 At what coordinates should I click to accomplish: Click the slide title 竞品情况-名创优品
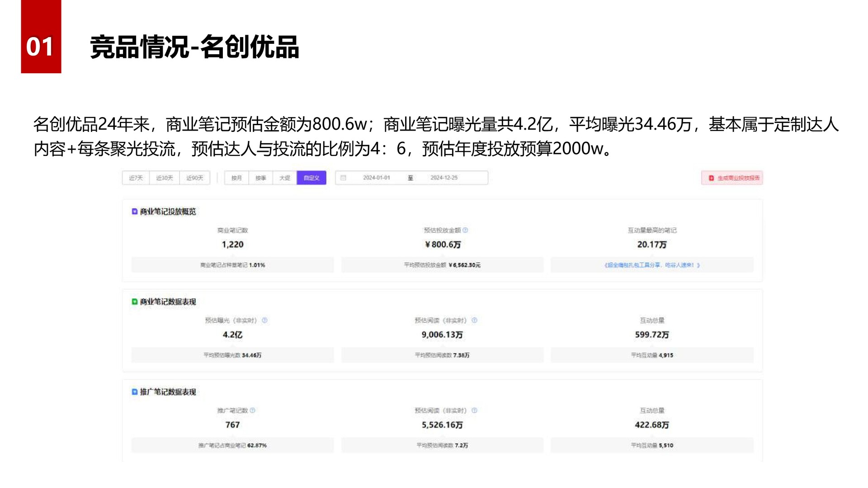[x=194, y=47]
